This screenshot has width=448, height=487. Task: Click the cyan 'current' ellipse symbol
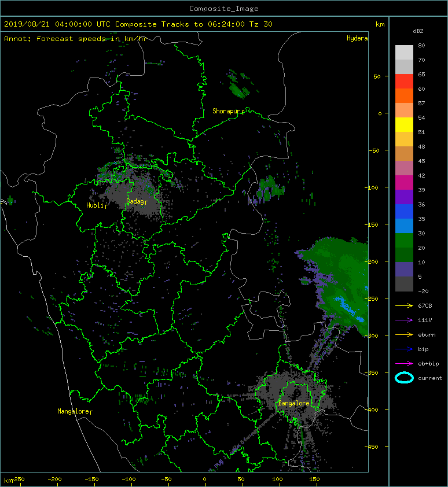[404, 378]
